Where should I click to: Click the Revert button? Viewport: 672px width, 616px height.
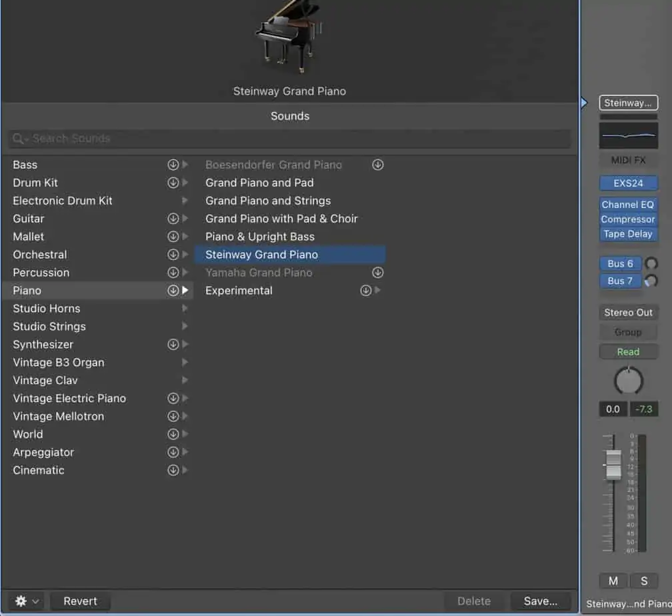pos(80,601)
